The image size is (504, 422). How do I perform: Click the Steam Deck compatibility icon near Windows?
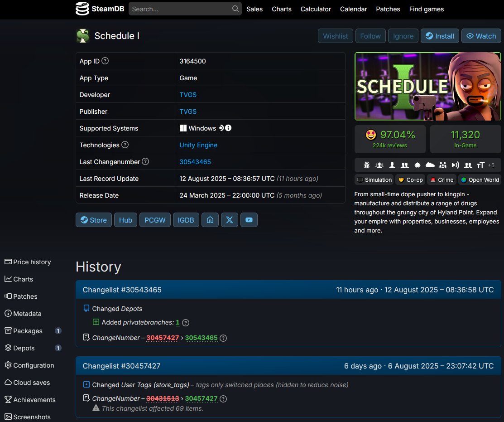pyautogui.click(x=221, y=128)
